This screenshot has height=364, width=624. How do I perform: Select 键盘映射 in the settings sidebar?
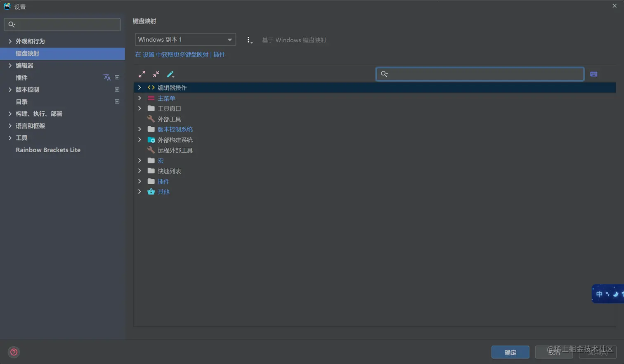[62, 54]
